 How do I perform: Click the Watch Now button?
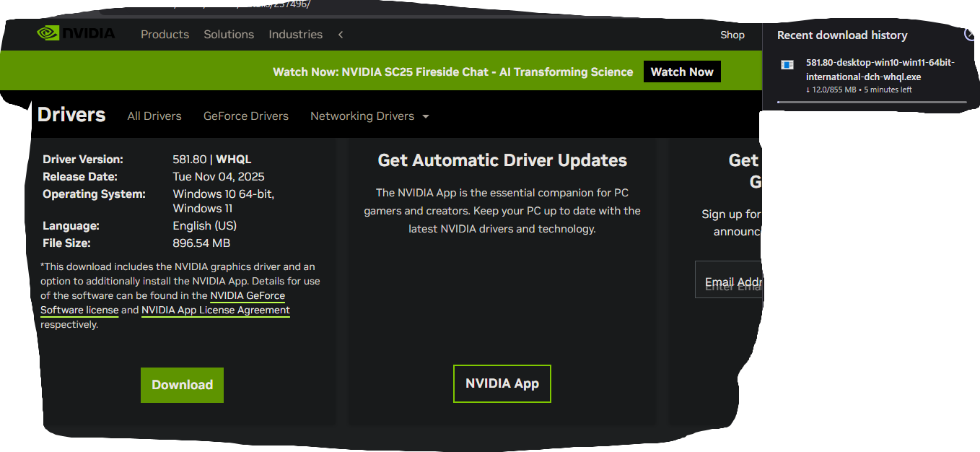coord(682,71)
